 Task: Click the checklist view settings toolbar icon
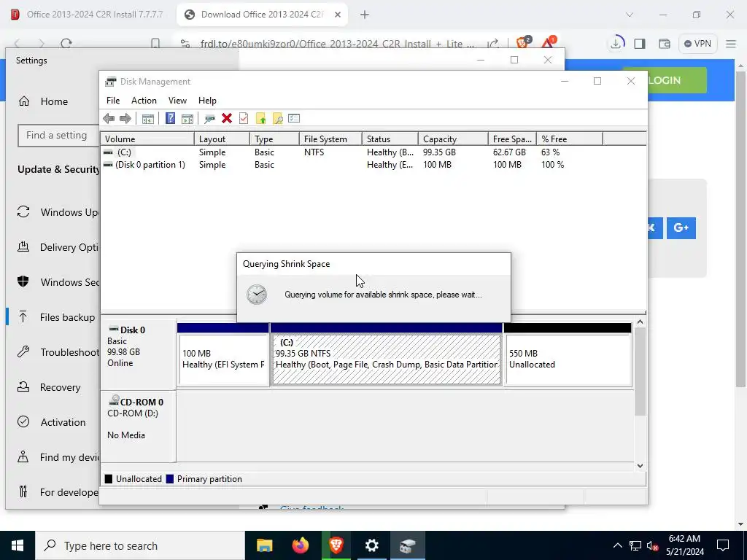click(x=294, y=118)
